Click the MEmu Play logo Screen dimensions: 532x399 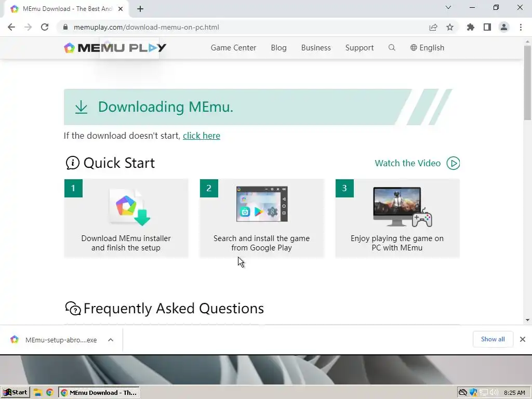[115, 47]
